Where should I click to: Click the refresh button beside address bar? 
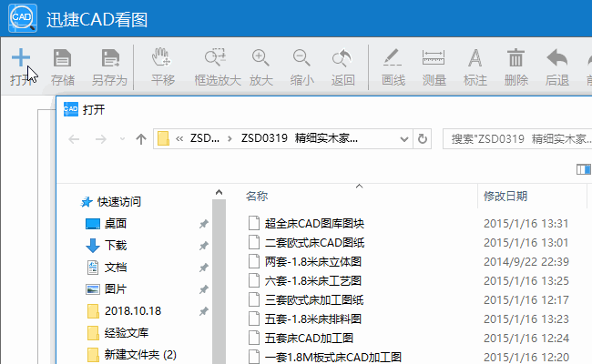pyautogui.click(x=422, y=139)
